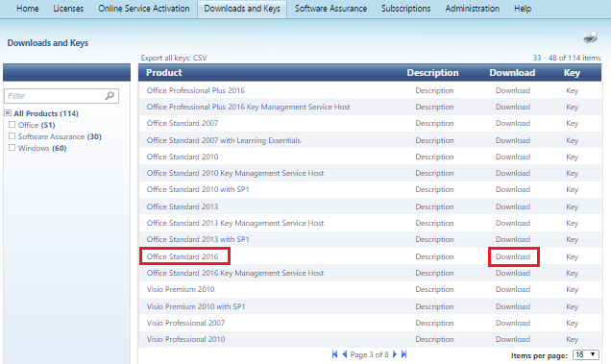Viewport: 611px width, 364px height.
Task: Go to next page arrow
Action: (395, 354)
